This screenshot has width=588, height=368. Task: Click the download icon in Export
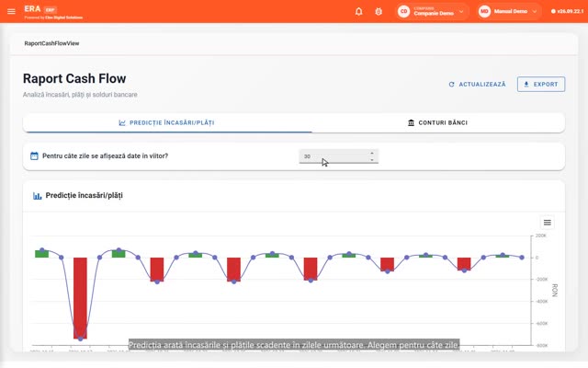526,85
